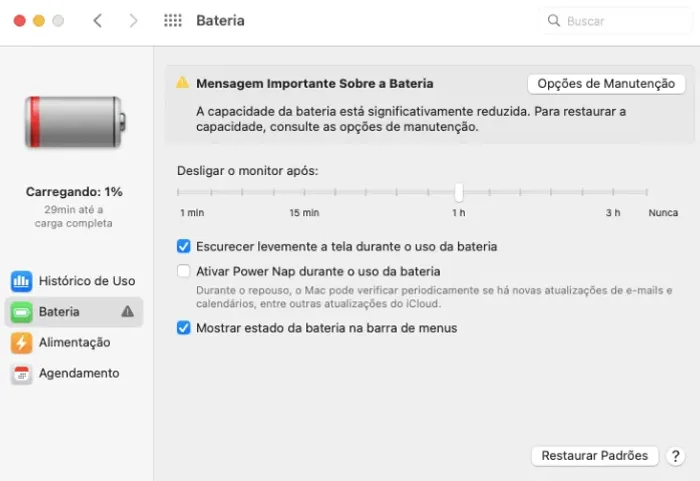This screenshot has width=700, height=481.
Task: Click the Histórico de Uso chart icon
Action: click(x=21, y=281)
